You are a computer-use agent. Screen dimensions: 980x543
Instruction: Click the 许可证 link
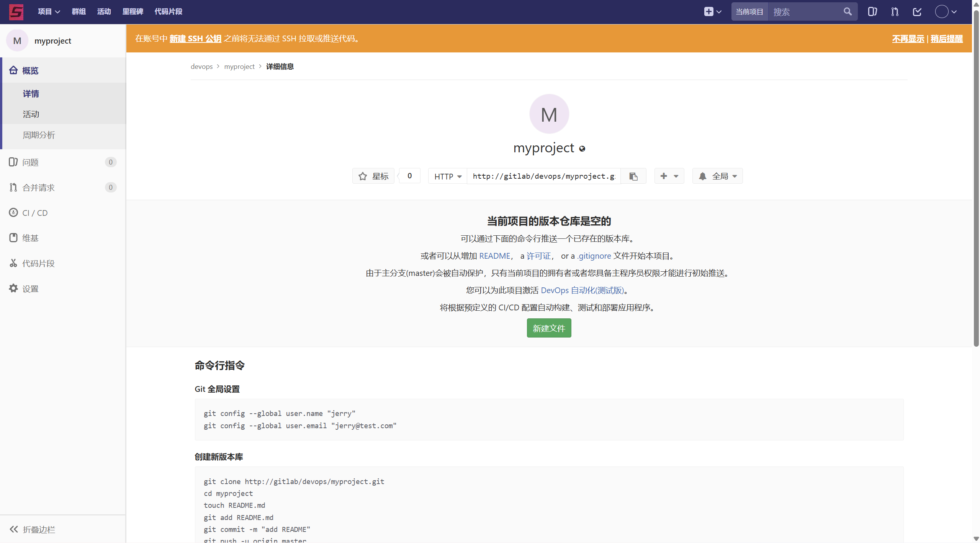click(538, 256)
